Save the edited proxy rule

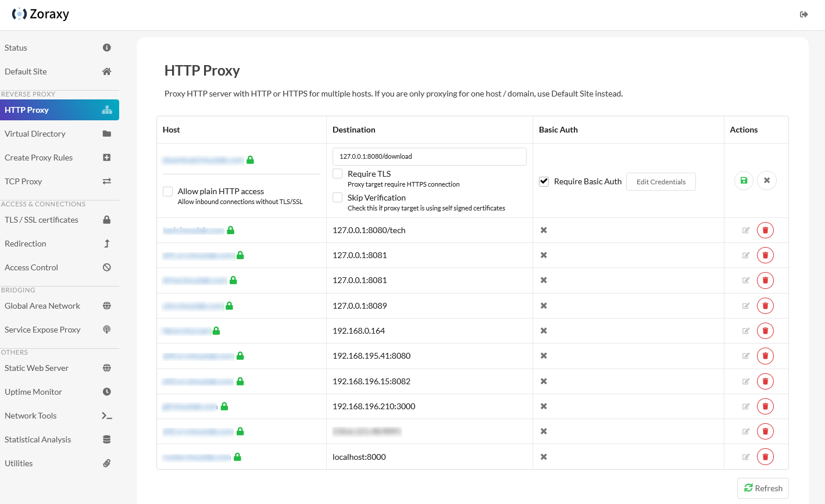pyautogui.click(x=744, y=180)
